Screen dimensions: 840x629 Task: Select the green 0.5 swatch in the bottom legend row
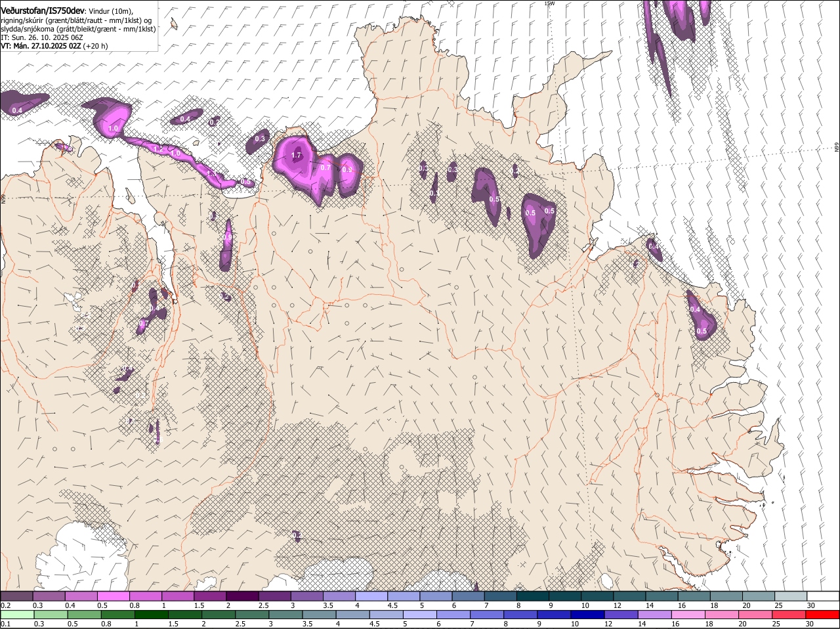click(x=84, y=615)
